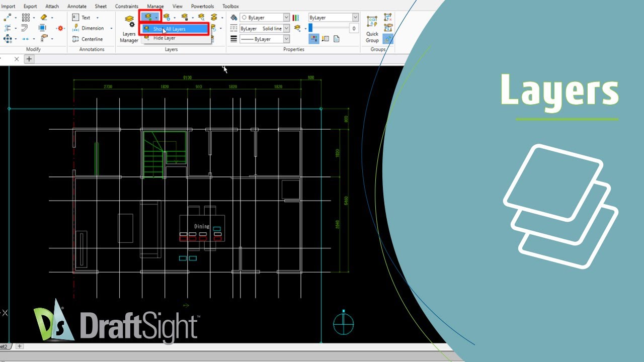Open the Powertools ribbon tab
Image resolution: width=644 pixels, height=362 pixels.
[202, 7]
